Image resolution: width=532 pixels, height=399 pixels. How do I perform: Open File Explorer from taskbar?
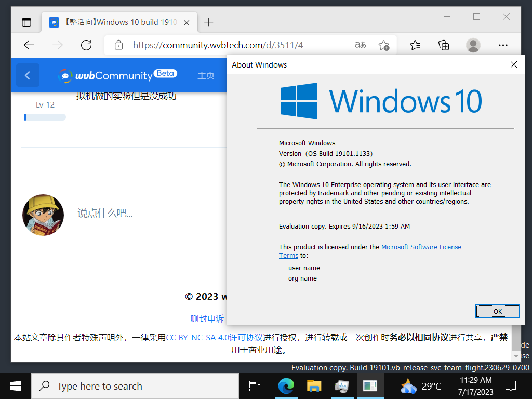coord(314,386)
